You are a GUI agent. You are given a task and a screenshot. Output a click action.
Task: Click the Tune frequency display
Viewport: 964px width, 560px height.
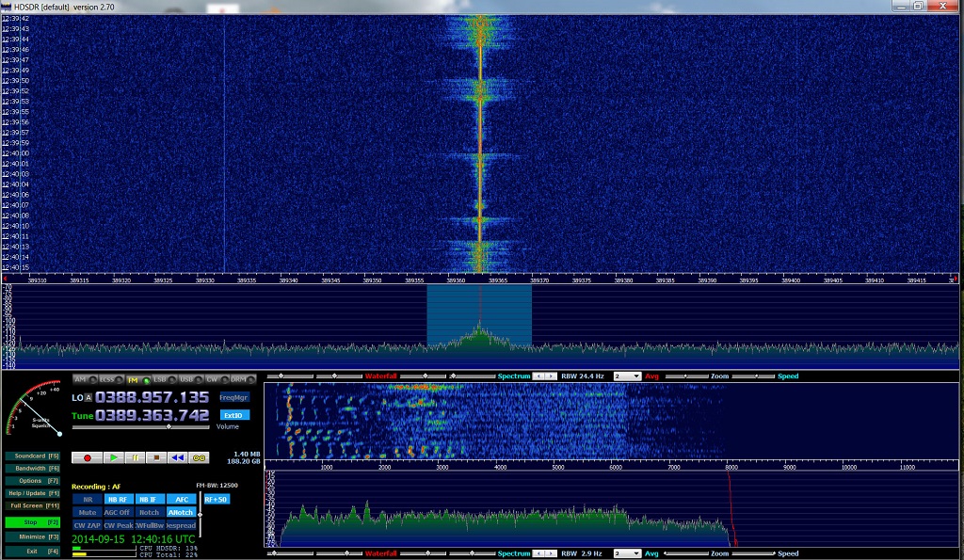coord(151,415)
